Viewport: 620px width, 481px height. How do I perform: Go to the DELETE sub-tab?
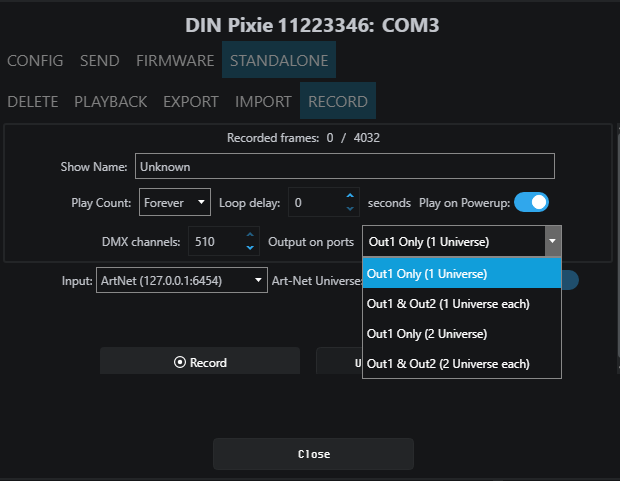(33, 102)
